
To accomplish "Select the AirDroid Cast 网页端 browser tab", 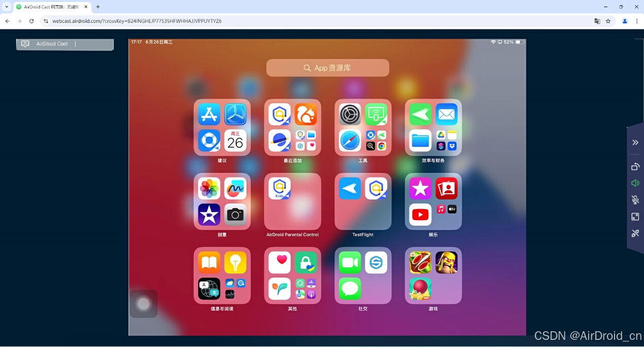I will click(x=51, y=7).
